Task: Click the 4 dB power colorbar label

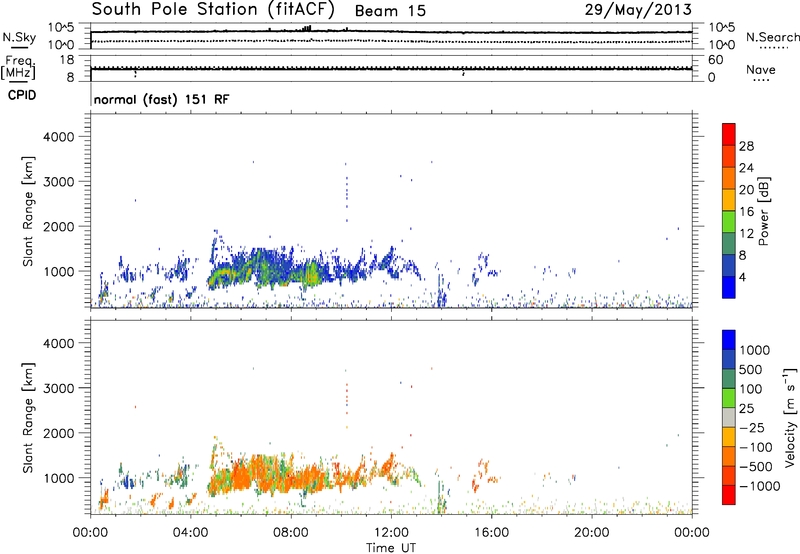Action: tap(743, 277)
